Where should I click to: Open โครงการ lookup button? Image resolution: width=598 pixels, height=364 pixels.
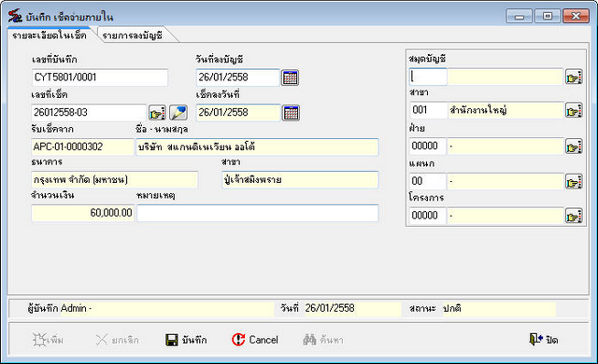click(574, 216)
